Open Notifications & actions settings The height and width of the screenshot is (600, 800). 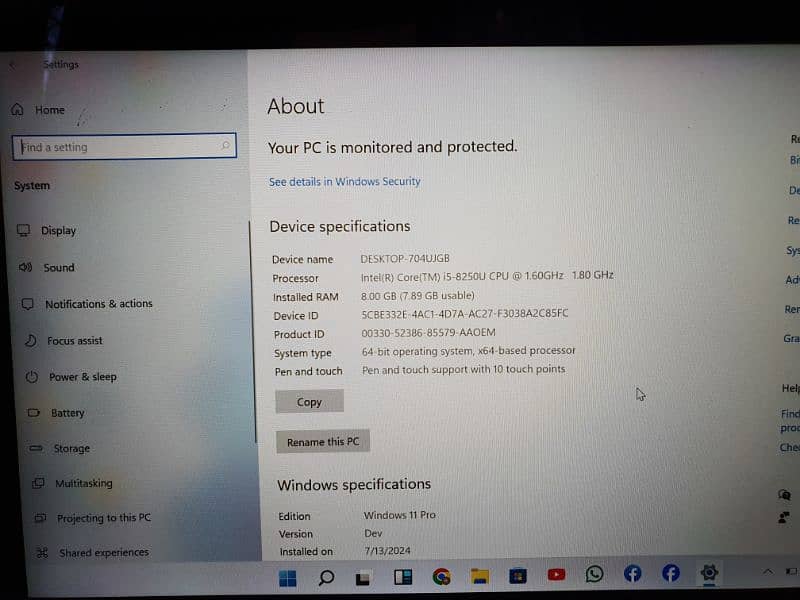click(x=98, y=304)
